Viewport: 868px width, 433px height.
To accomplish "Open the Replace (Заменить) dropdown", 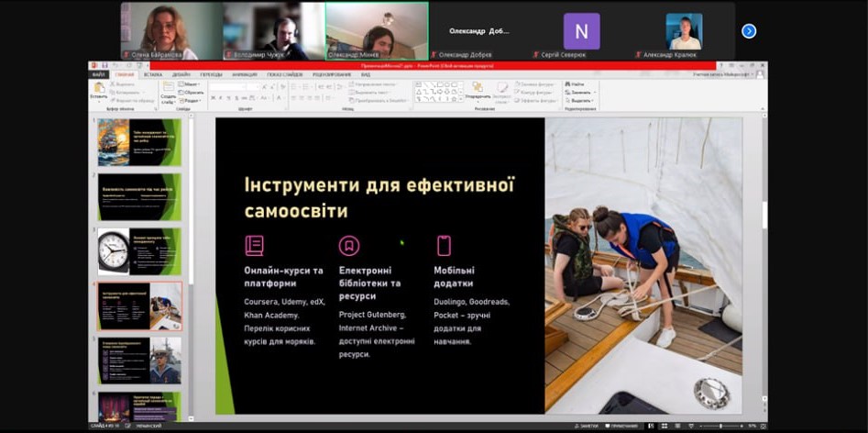I will pyautogui.click(x=579, y=93).
